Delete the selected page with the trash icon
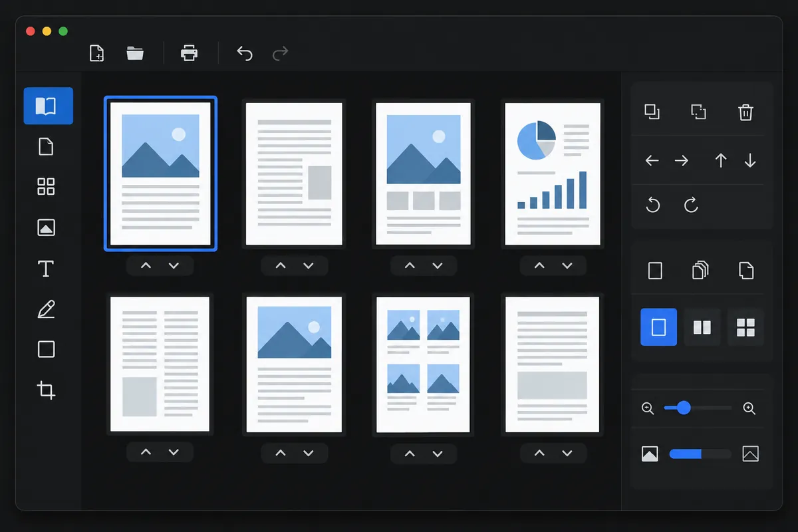 (x=745, y=112)
